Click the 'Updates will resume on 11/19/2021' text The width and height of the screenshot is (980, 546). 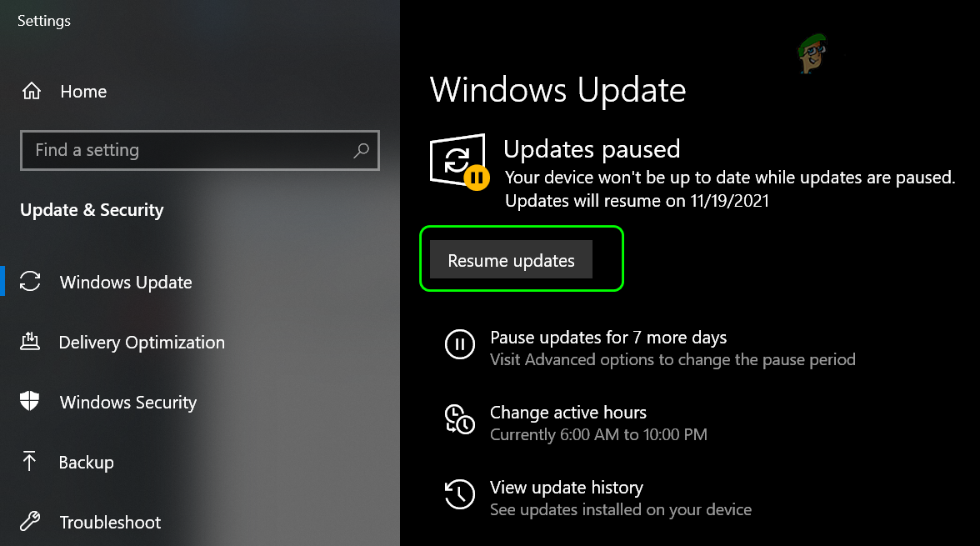[637, 201]
